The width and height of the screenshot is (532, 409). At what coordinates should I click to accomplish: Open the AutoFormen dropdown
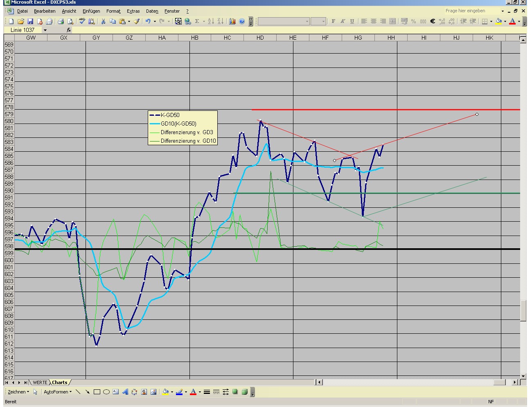click(x=57, y=392)
